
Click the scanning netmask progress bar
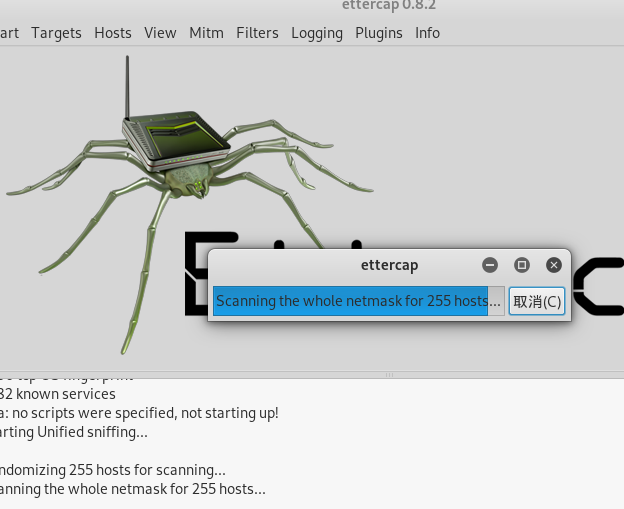click(359, 301)
